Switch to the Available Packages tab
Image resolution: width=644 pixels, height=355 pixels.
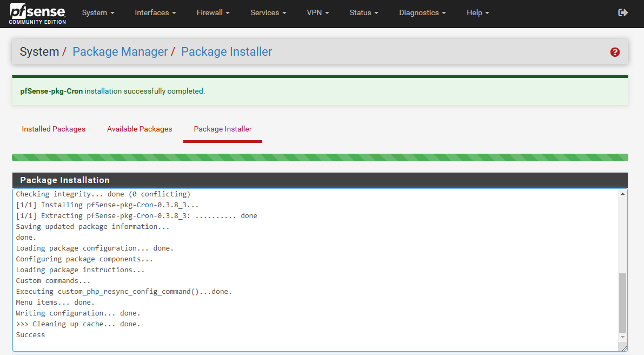(x=140, y=129)
